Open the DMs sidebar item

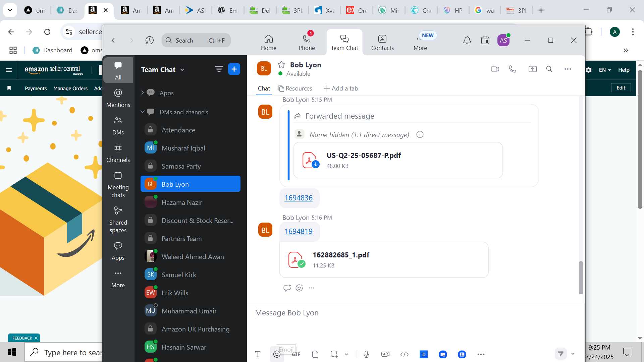118,126
